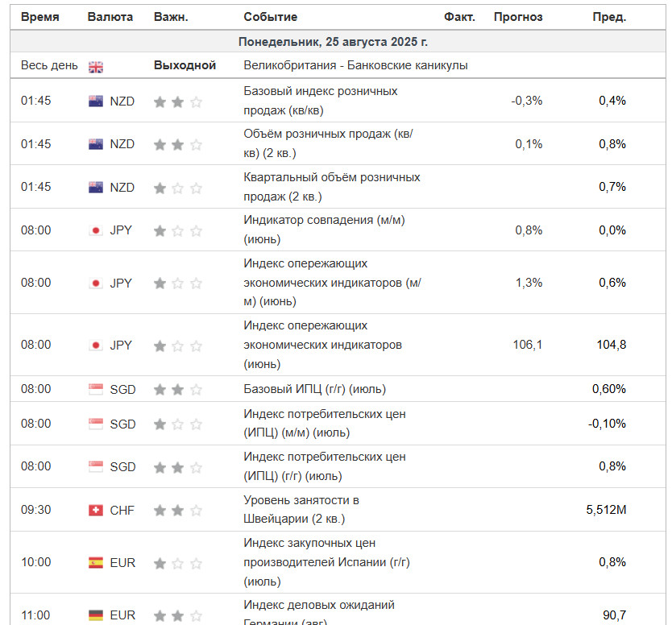672x625 pixels.
Task: Click importance stars of Базовый индекс розничных продаж
Action: click(x=178, y=102)
